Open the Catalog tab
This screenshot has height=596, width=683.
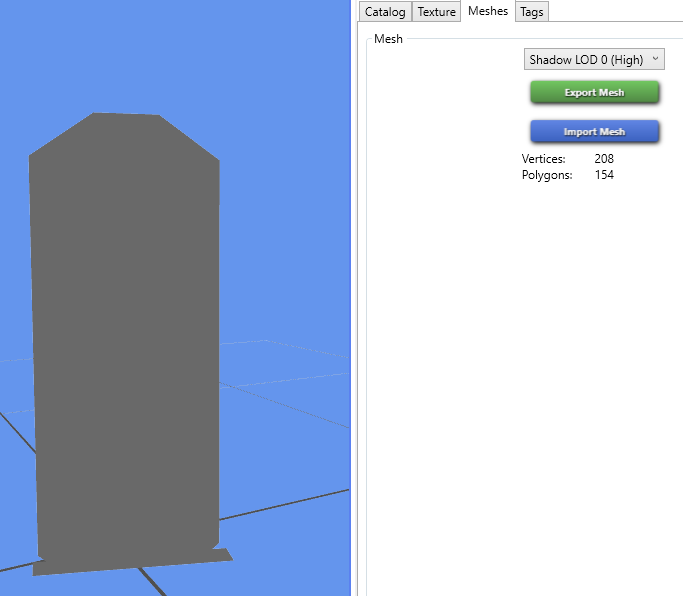click(x=385, y=12)
